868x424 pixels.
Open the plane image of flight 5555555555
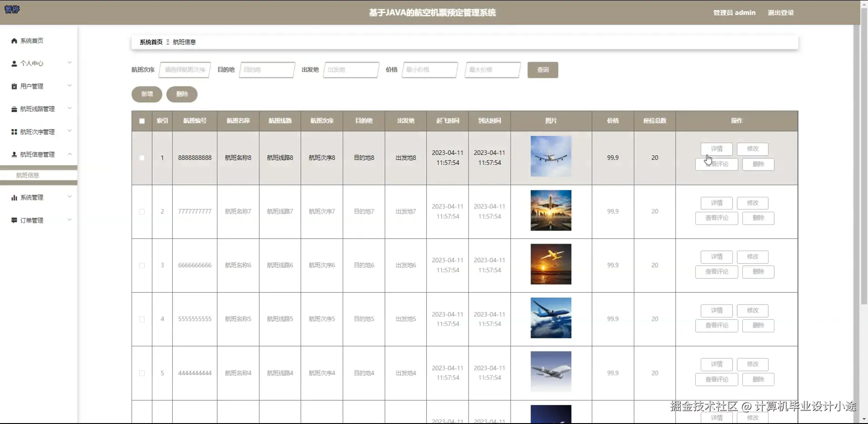[551, 318]
